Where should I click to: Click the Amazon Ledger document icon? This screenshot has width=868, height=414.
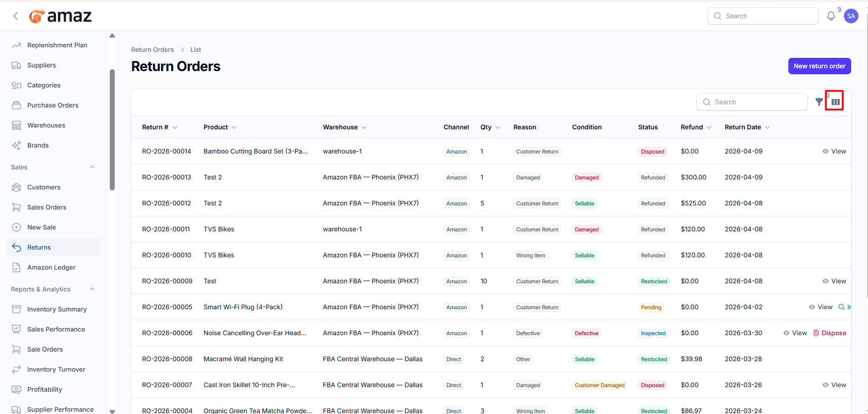[x=16, y=267]
